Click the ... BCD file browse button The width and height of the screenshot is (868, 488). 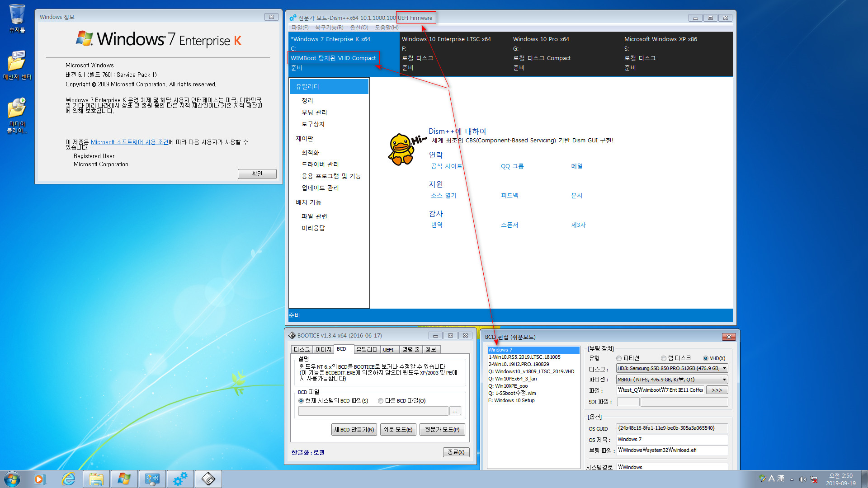(455, 411)
